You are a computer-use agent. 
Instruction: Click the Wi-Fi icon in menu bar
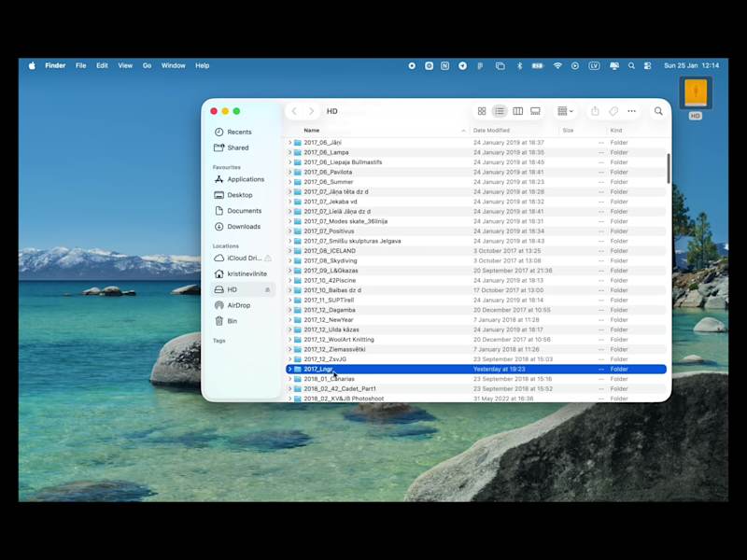(x=557, y=65)
